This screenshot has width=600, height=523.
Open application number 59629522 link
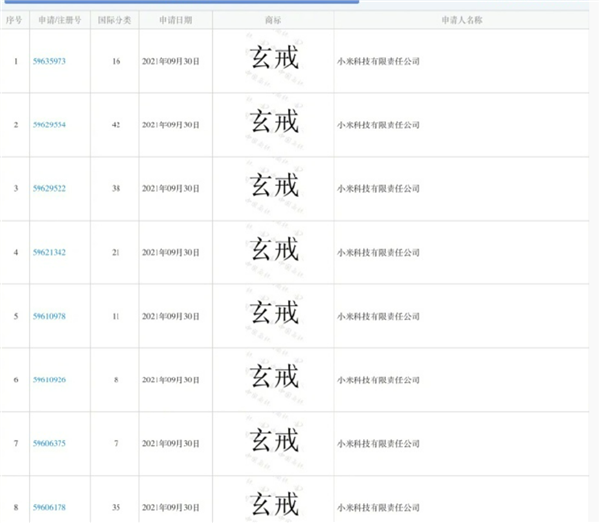point(49,188)
